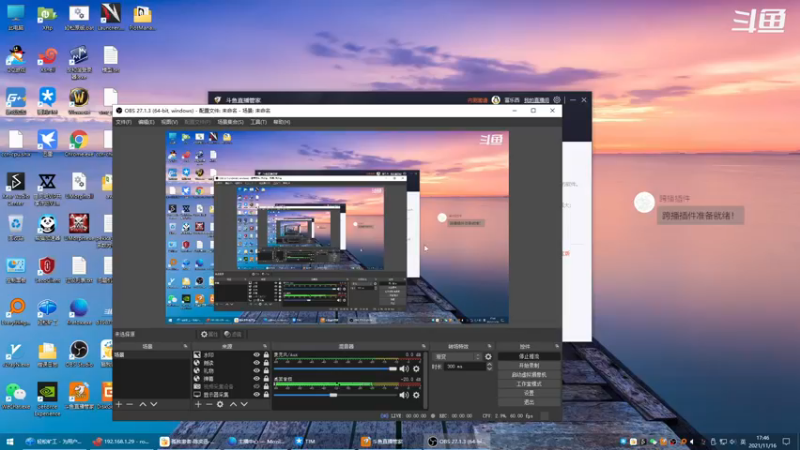Select the Recycle Bin desktop icon

[x=16, y=227]
